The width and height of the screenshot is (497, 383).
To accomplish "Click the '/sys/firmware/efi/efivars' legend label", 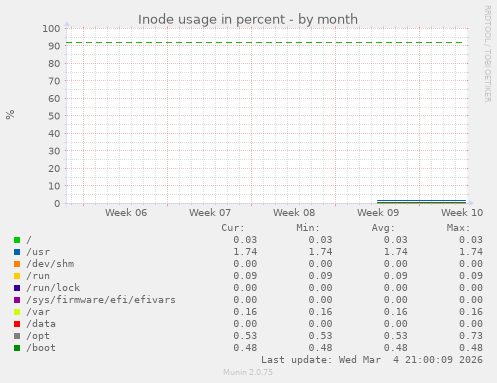I will (101, 300).
